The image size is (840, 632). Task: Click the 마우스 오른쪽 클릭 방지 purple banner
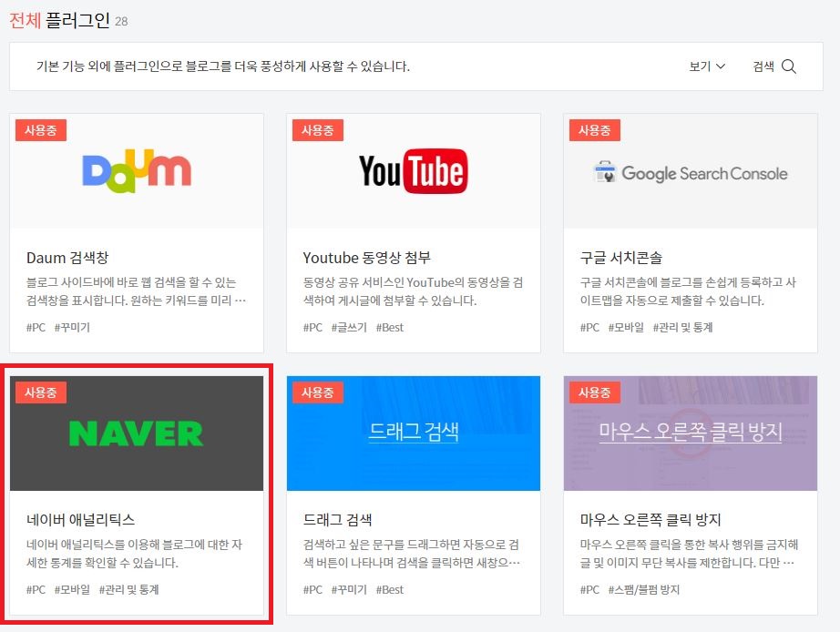[691, 433]
